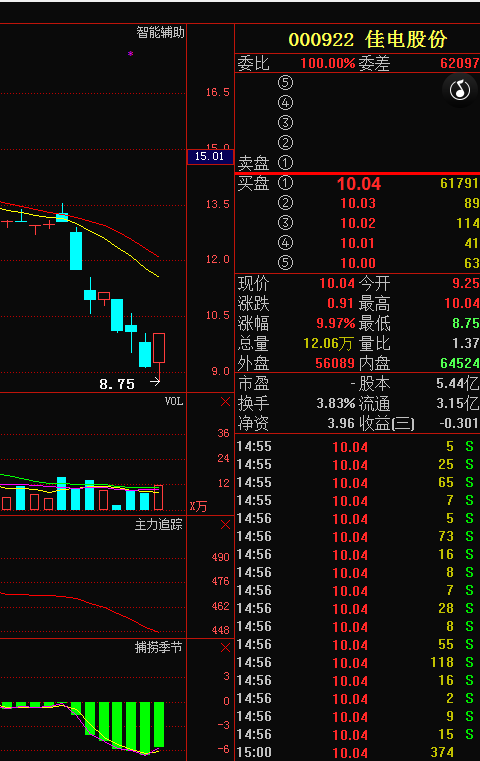This screenshot has height=761, width=480.
Task: Click the last red hollow volume bar
Action: coord(159,497)
